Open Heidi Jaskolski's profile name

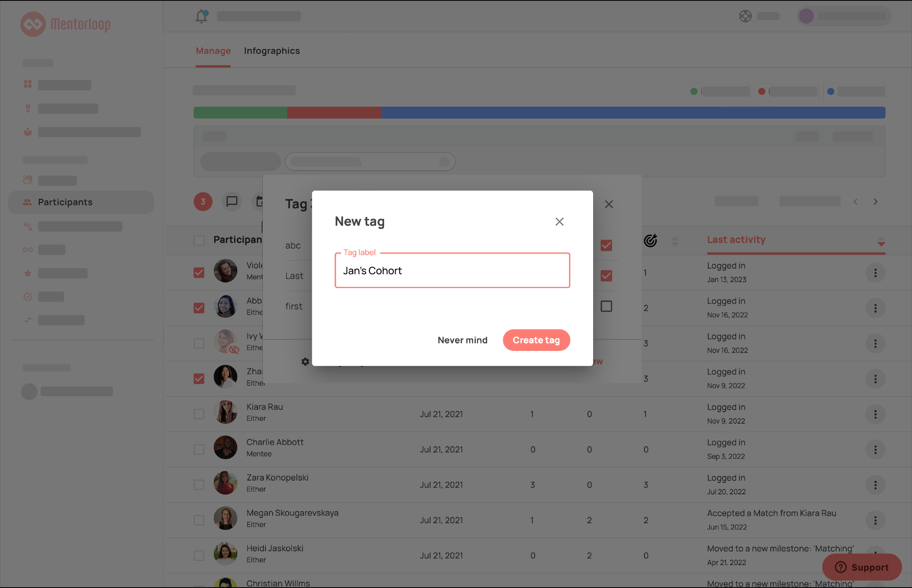tap(275, 548)
